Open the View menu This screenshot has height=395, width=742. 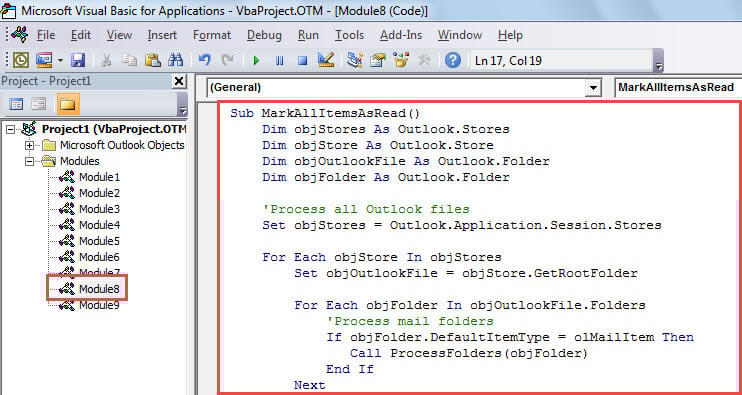pyautogui.click(x=119, y=35)
